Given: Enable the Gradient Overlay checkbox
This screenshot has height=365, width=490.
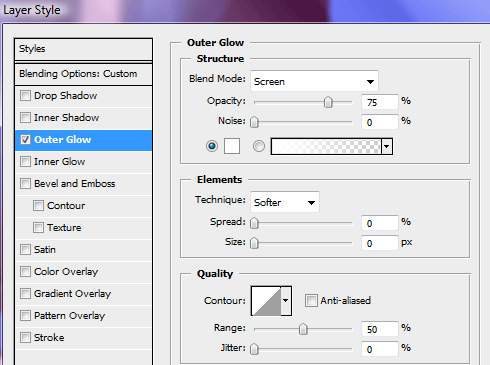Looking at the screenshot, I should coord(25,294).
